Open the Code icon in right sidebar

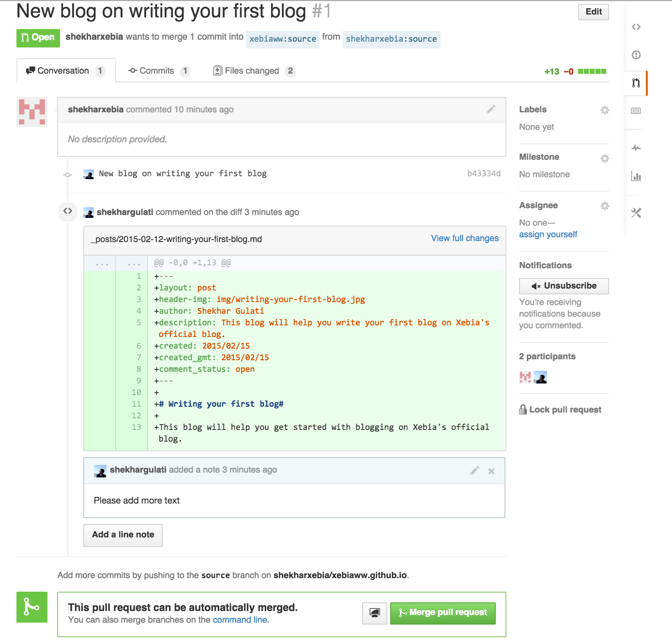click(x=636, y=27)
